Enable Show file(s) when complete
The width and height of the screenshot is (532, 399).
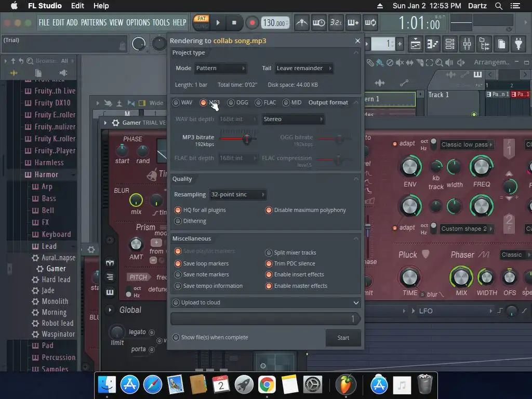(176, 337)
